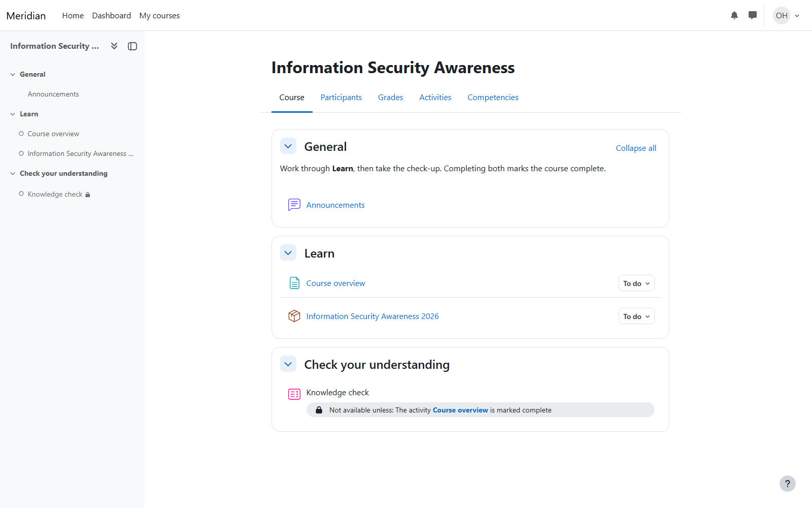Collapse the General section in main content
The image size is (812, 508).
click(288, 146)
